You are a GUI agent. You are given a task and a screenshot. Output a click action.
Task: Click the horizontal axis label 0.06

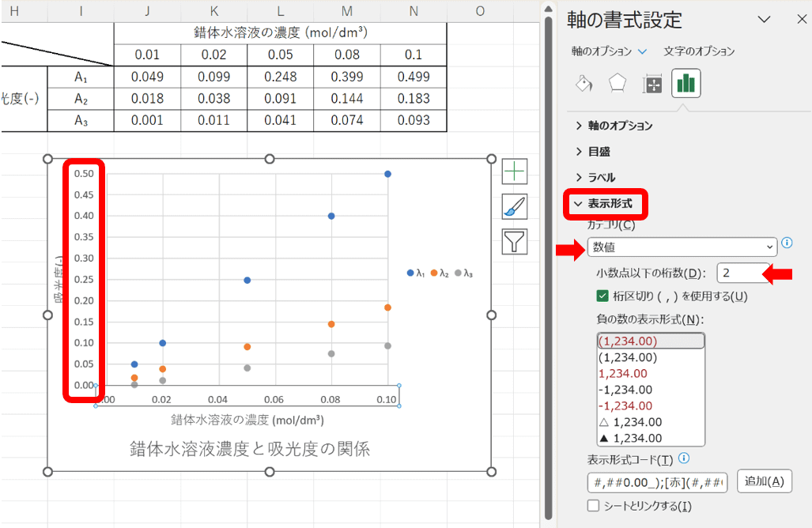pyautogui.click(x=274, y=400)
